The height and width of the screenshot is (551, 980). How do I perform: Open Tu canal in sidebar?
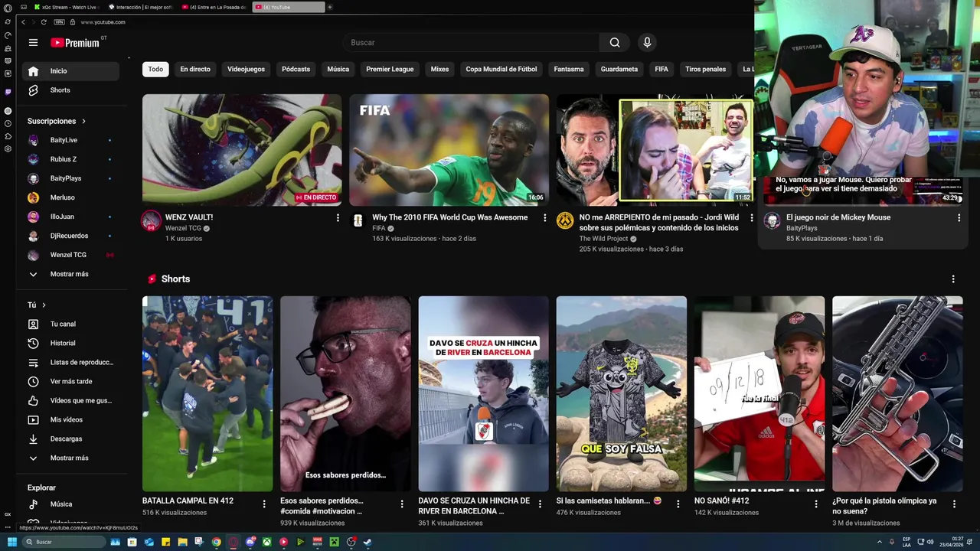tap(70, 324)
